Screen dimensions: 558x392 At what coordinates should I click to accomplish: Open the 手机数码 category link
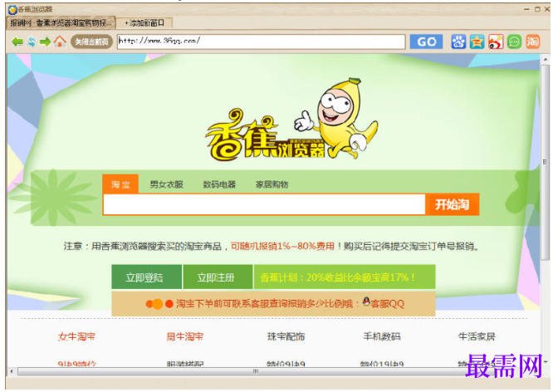[x=382, y=336]
